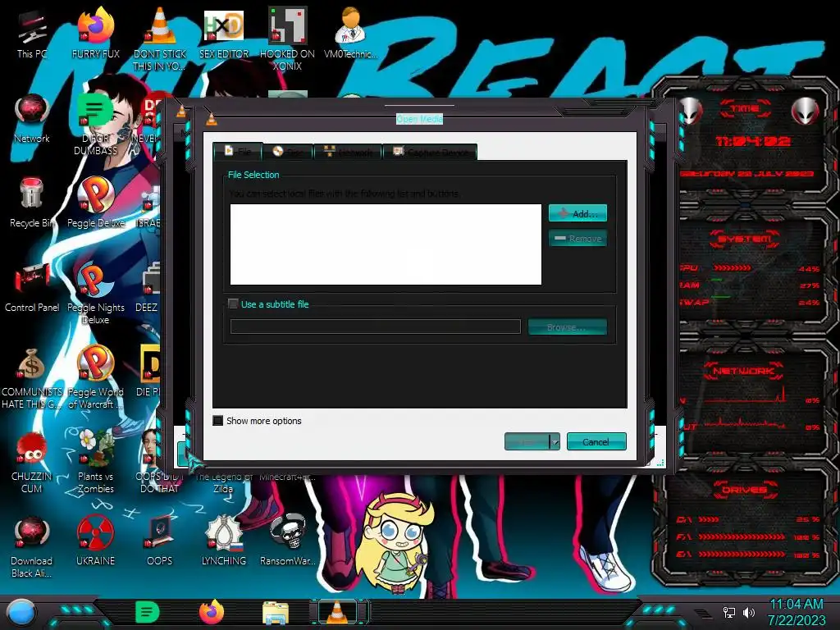The image size is (840, 630).
Task: Launch Peggle Nights Deluxe shortcut
Action: click(x=95, y=294)
